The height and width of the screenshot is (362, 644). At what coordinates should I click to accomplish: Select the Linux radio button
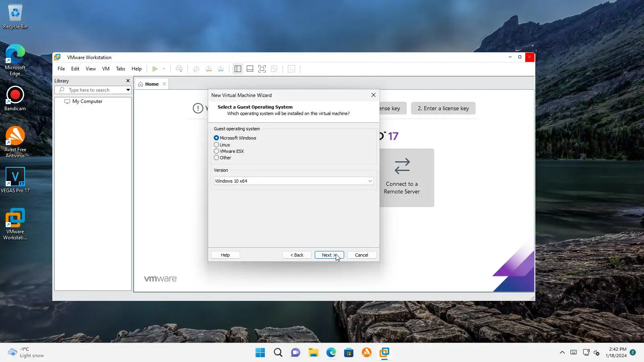pos(217,145)
